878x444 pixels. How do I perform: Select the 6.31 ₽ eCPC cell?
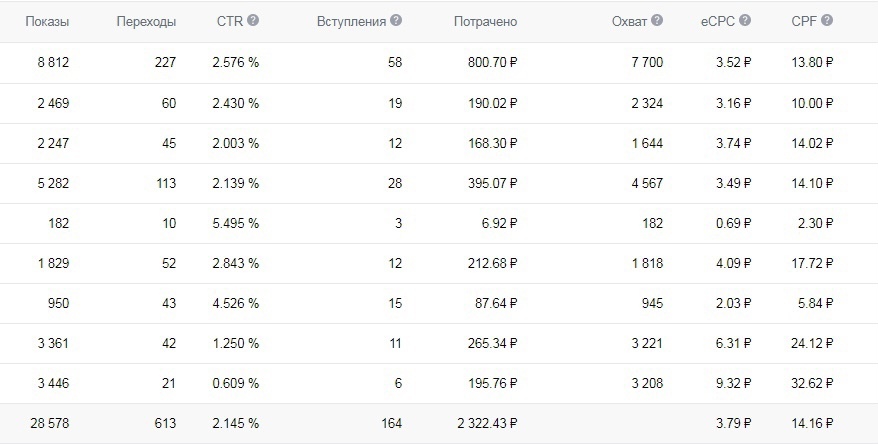point(733,343)
